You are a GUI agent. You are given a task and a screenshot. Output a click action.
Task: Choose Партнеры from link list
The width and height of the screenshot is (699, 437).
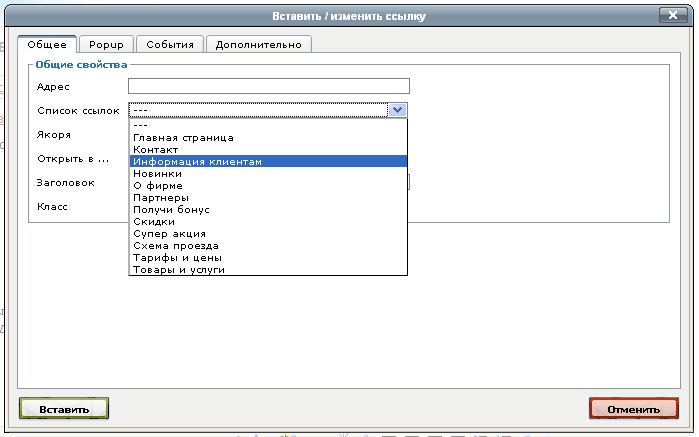pyautogui.click(x=161, y=197)
